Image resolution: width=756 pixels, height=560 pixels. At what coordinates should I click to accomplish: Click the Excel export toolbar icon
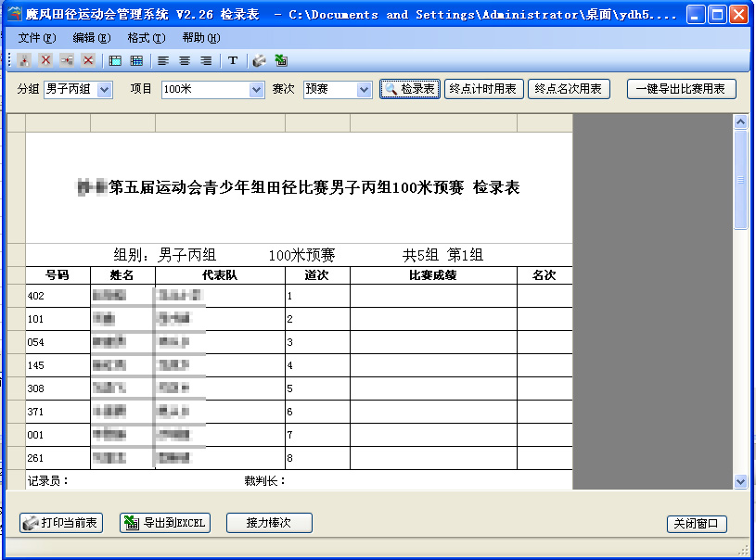[281, 60]
